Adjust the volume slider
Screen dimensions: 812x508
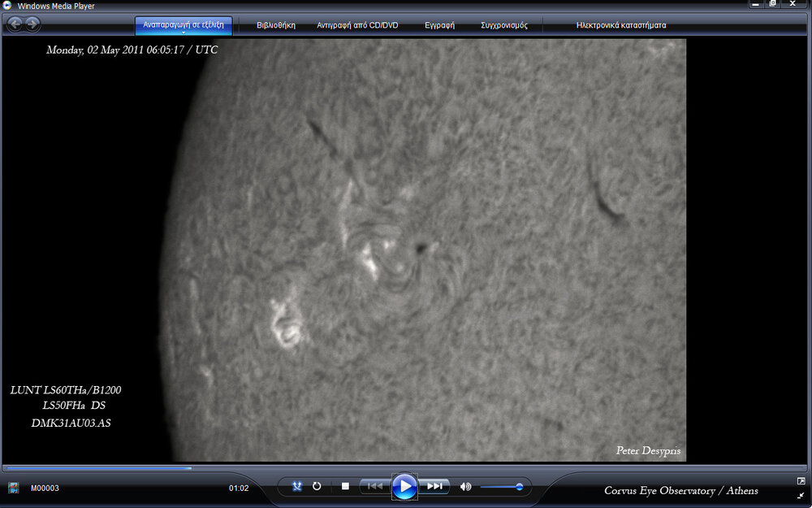point(519,487)
